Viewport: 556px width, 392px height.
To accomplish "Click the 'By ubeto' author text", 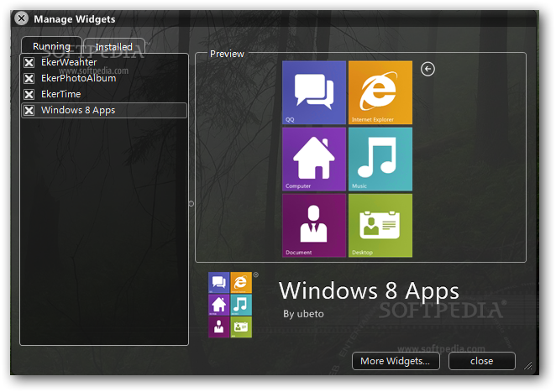I will point(303,314).
